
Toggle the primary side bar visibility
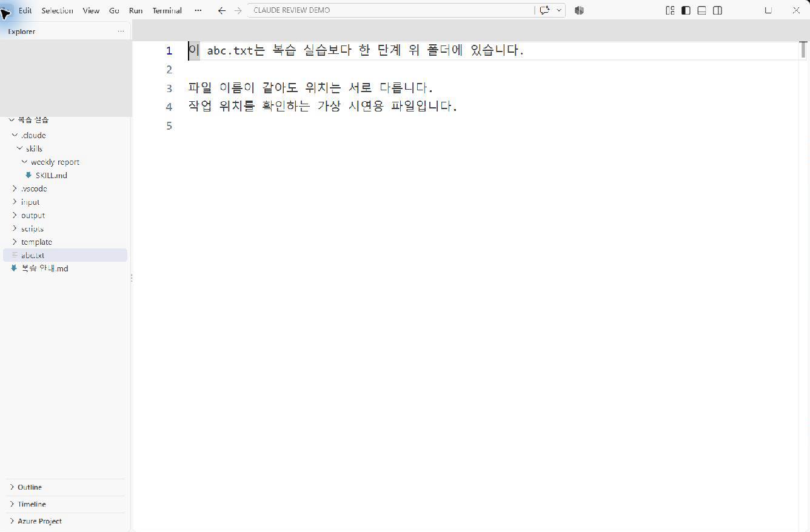(x=686, y=10)
